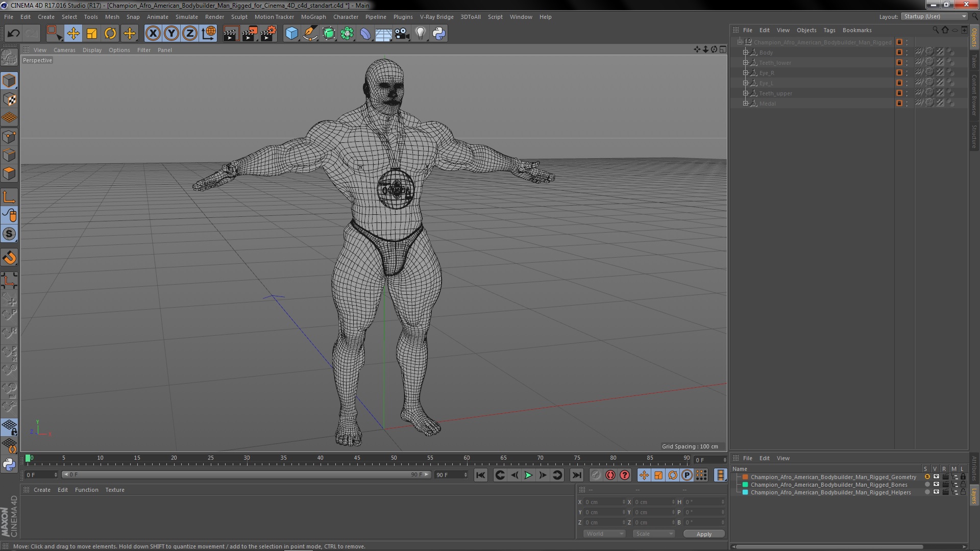Switch to Model mode in left palette
This screenshot has width=980, height=551.
9,81
